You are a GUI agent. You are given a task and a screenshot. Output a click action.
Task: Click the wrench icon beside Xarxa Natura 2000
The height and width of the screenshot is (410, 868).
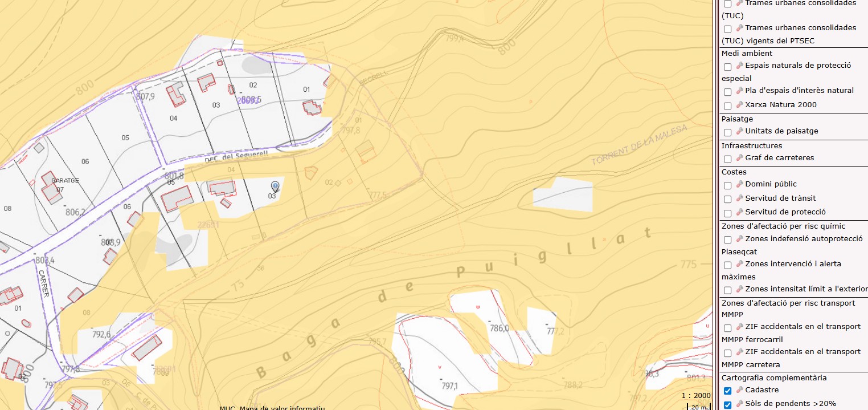(740, 104)
